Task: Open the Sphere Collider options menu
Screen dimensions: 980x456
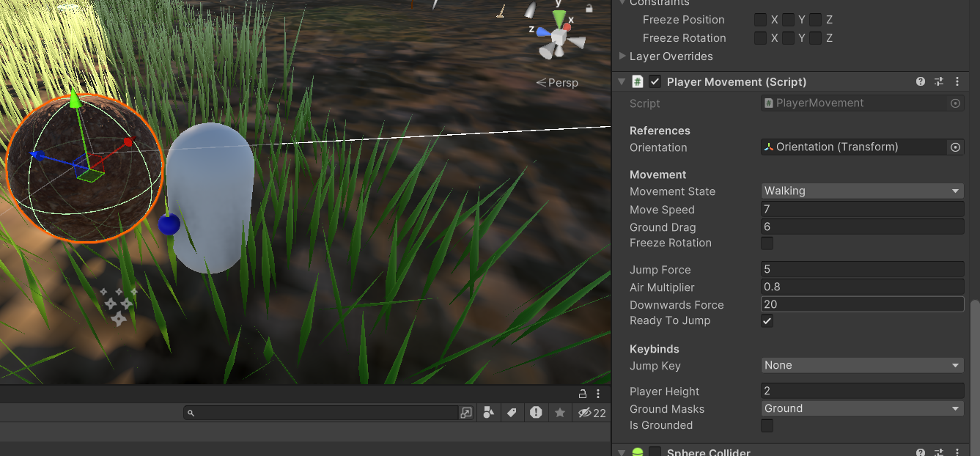Action: (957, 452)
